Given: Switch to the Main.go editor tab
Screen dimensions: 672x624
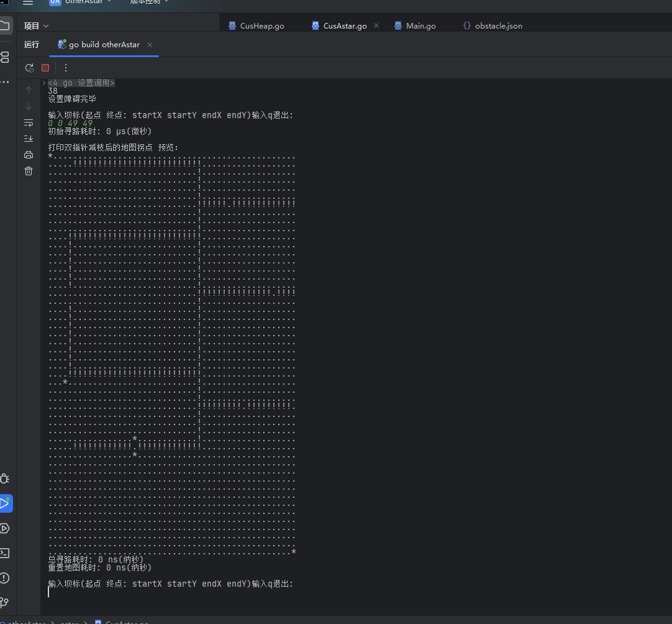Looking at the screenshot, I should click(420, 26).
